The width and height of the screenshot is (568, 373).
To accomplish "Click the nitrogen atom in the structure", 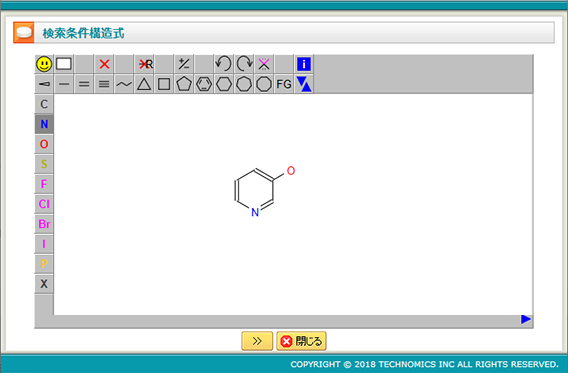I will 255,213.
